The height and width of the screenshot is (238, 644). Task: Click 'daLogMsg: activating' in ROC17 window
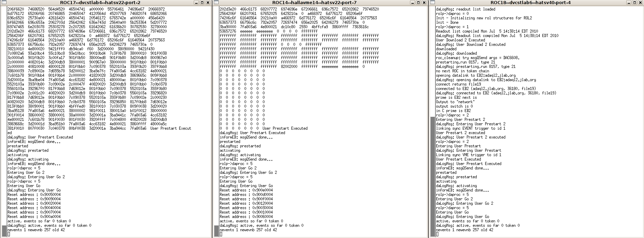click(28, 159)
